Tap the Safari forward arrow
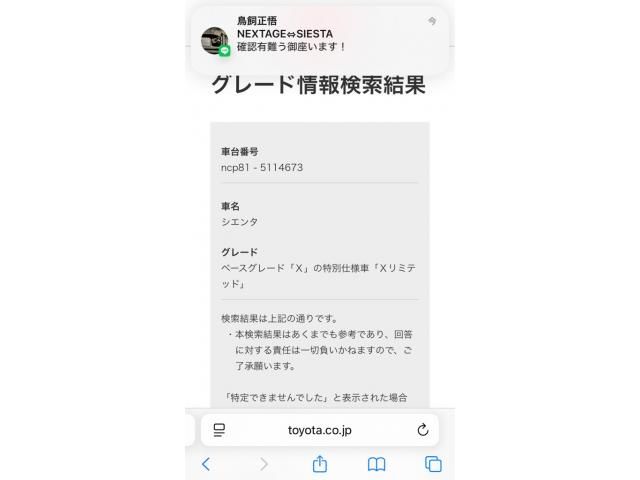 264,464
